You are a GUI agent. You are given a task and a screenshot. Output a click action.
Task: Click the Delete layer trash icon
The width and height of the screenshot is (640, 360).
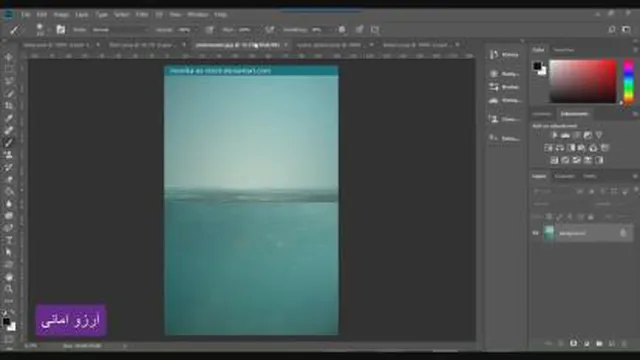[x=624, y=344]
